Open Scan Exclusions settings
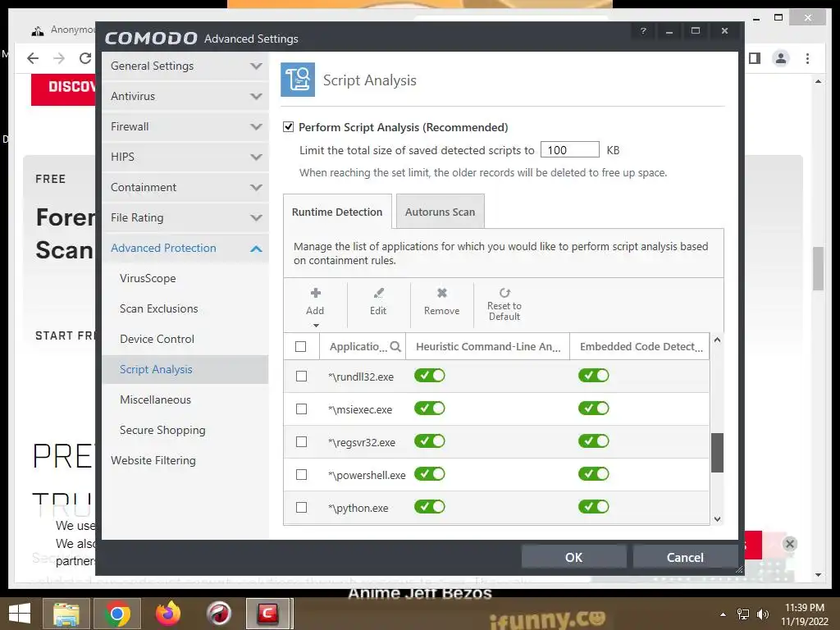The image size is (840, 630). (x=185, y=308)
